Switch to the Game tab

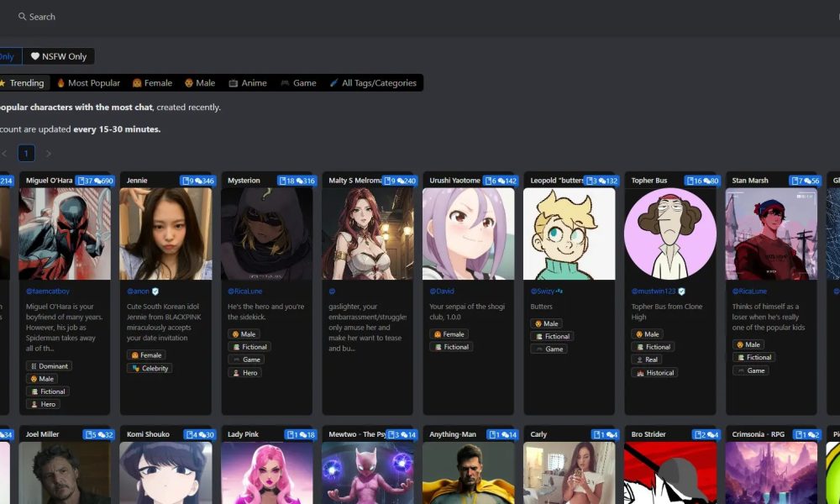[x=298, y=82]
